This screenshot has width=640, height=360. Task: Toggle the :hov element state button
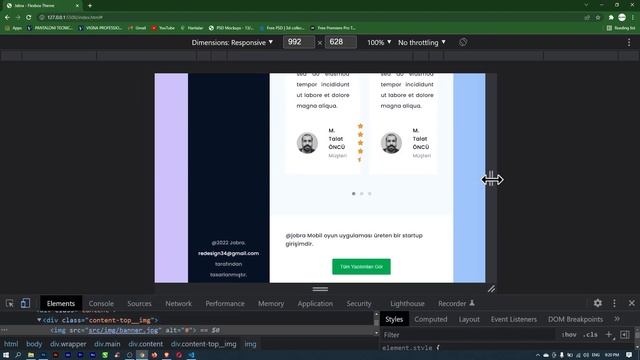(569, 335)
